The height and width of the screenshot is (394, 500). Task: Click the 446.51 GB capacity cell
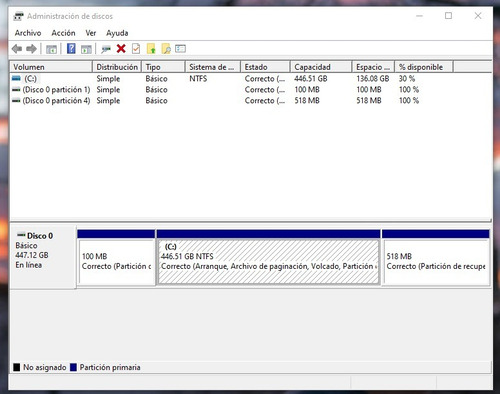pos(311,79)
